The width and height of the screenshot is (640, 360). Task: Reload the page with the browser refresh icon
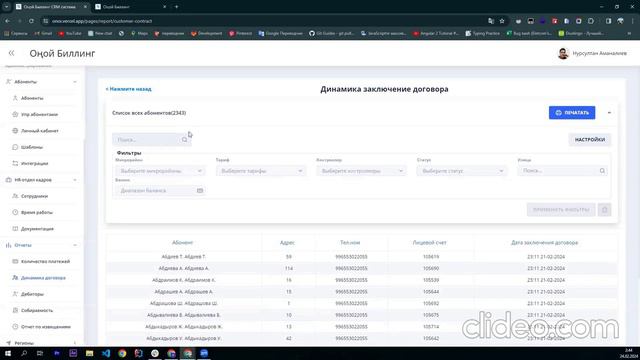(31, 21)
